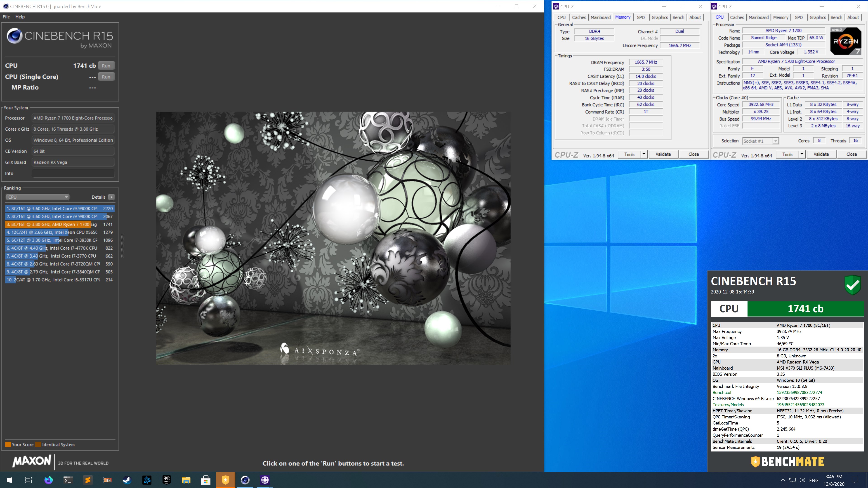Screen dimensions: 868x488
Task: Click Validate in the left CPU-Z window
Action: click(x=663, y=154)
